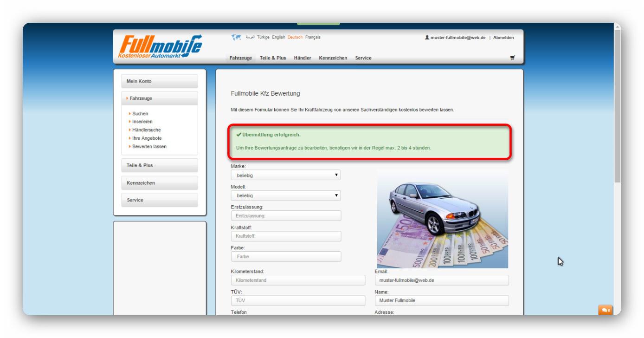
Task: Click the Fullmobile logo
Action: pyautogui.click(x=161, y=47)
